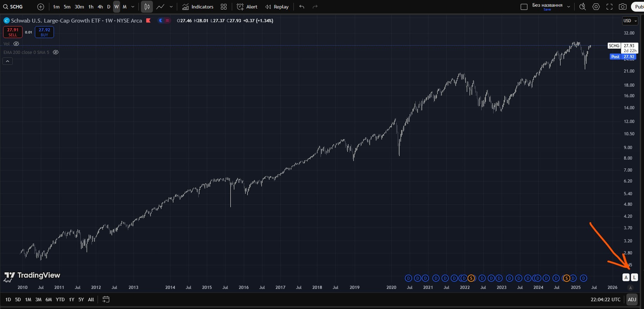
Task: Create an Alert
Action: 247,7
